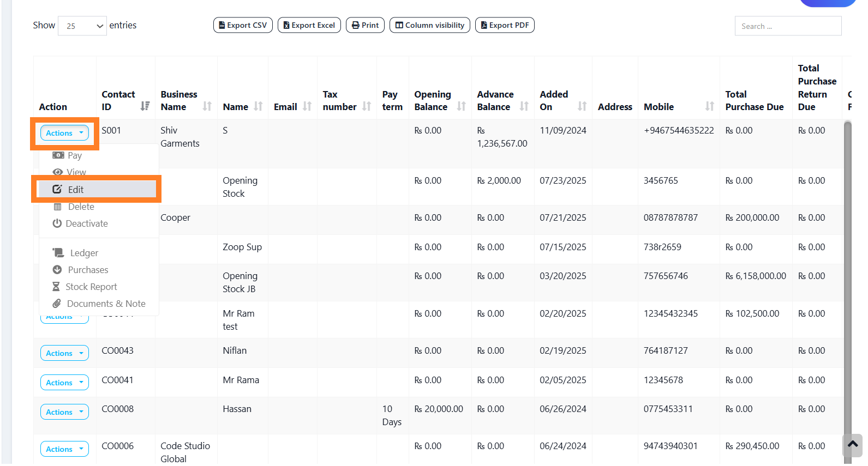The image size is (868, 466).
Task: Click the Deactivate power icon
Action: [x=57, y=223]
